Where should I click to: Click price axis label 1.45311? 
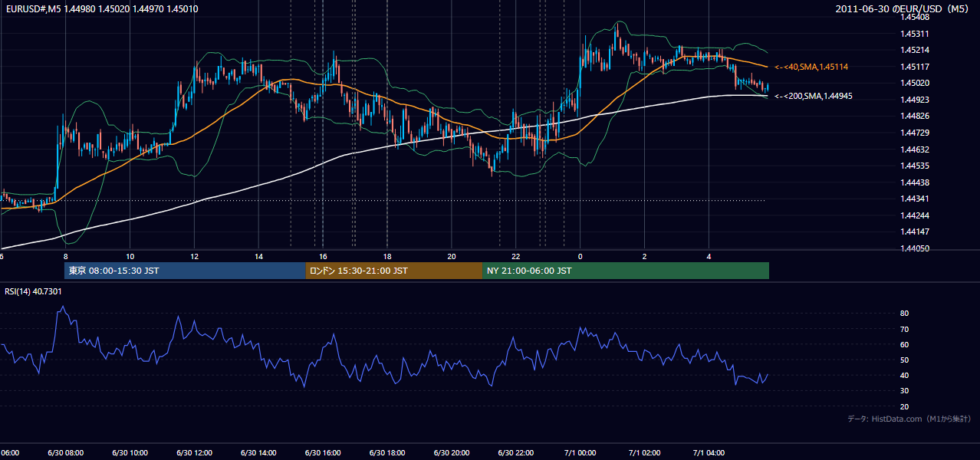(916, 34)
